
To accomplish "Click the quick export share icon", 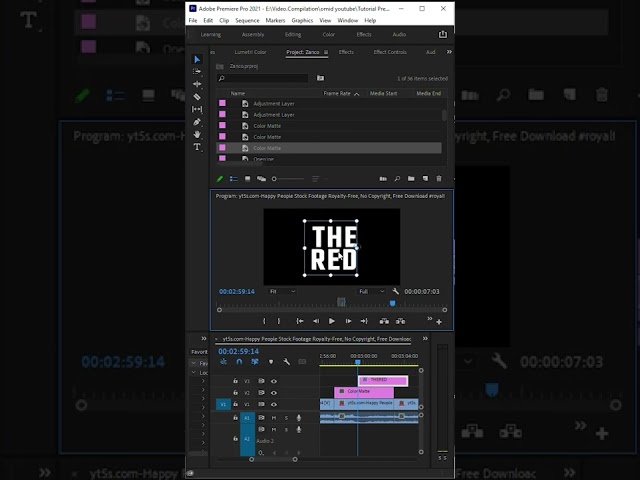I will coord(442,34).
